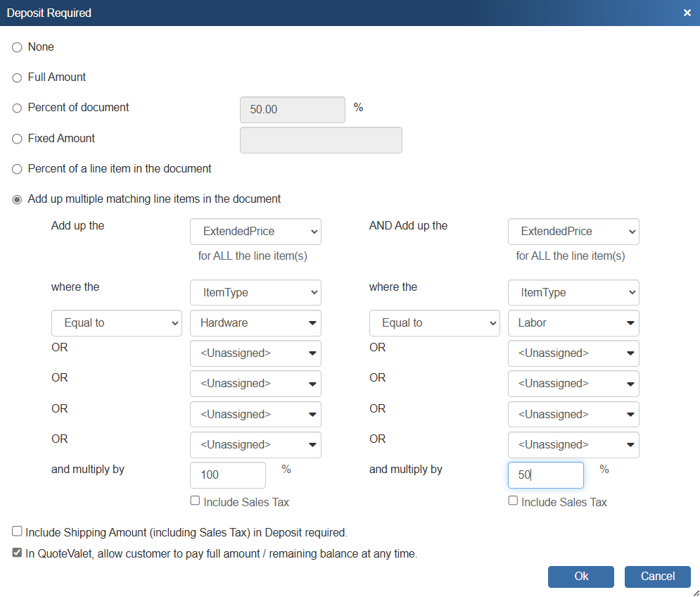
Task: Click the multiply by 100 percent field
Action: [x=228, y=475]
